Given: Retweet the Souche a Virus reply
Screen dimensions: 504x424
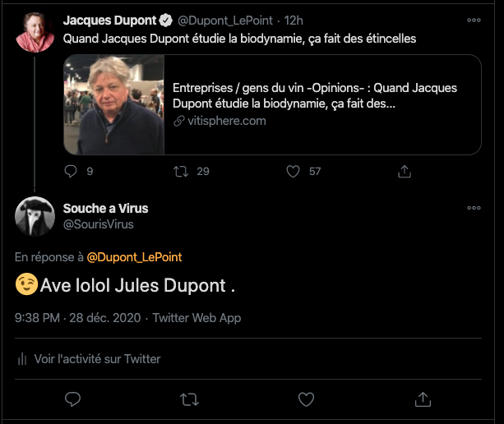Looking at the screenshot, I should [x=189, y=399].
